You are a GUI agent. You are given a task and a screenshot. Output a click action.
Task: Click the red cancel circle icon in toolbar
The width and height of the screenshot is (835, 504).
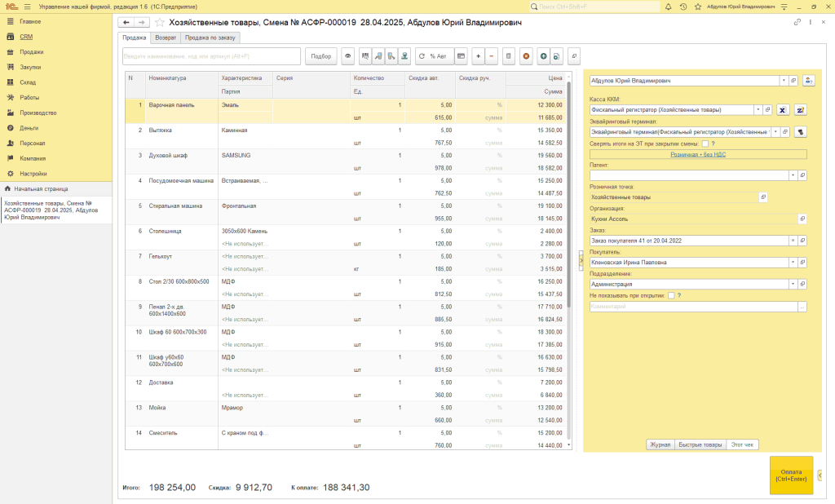coord(526,56)
